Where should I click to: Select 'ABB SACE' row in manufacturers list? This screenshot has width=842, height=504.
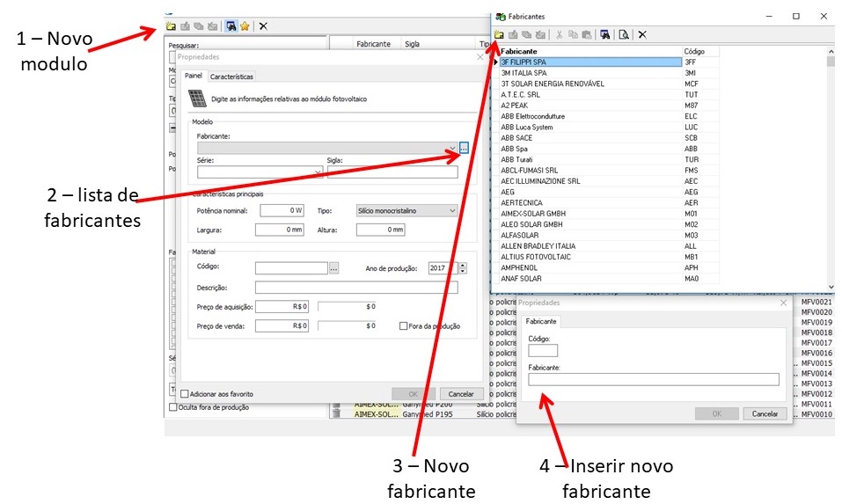pos(516,138)
